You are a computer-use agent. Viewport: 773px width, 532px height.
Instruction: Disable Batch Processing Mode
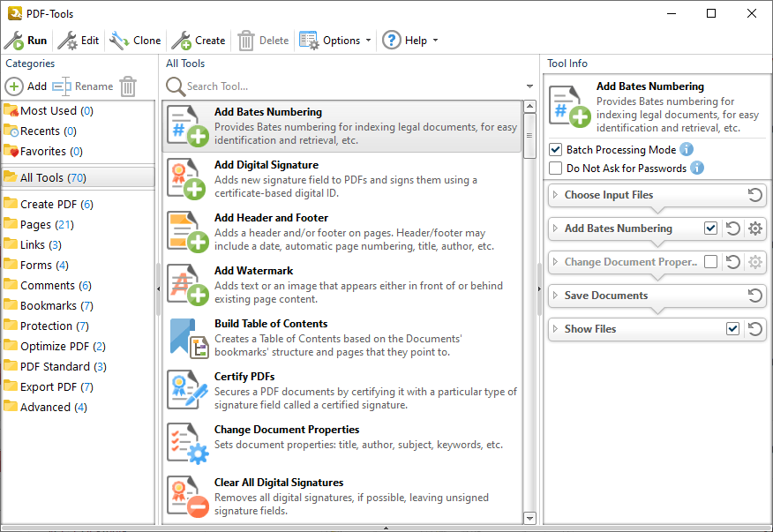click(555, 149)
